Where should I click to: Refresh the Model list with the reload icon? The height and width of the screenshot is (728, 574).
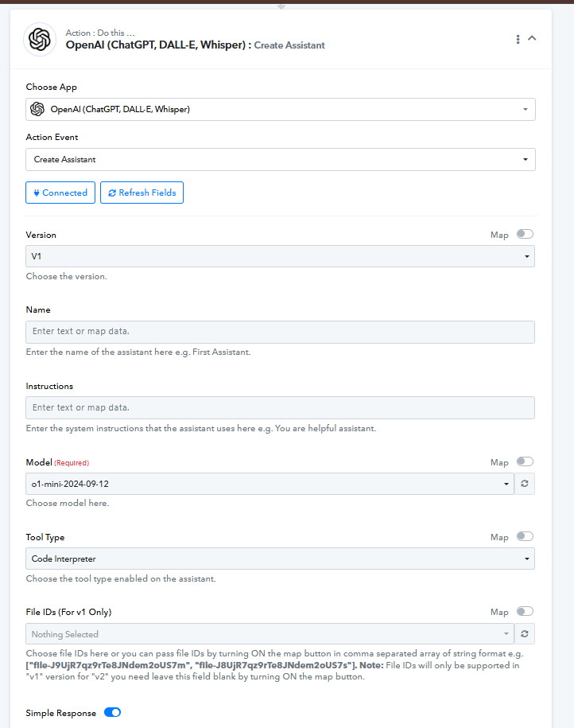tap(525, 484)
